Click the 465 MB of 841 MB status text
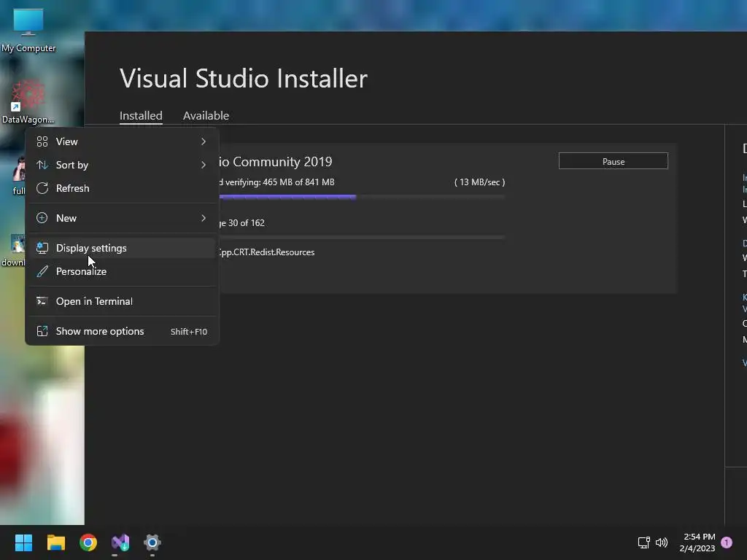This screenshot has height=560, width=747. coord(298,182)
